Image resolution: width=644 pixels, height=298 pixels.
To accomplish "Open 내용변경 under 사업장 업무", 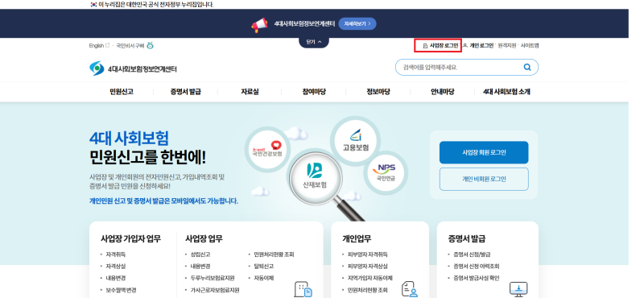I will pyautogui.click(x=200, y=267).
